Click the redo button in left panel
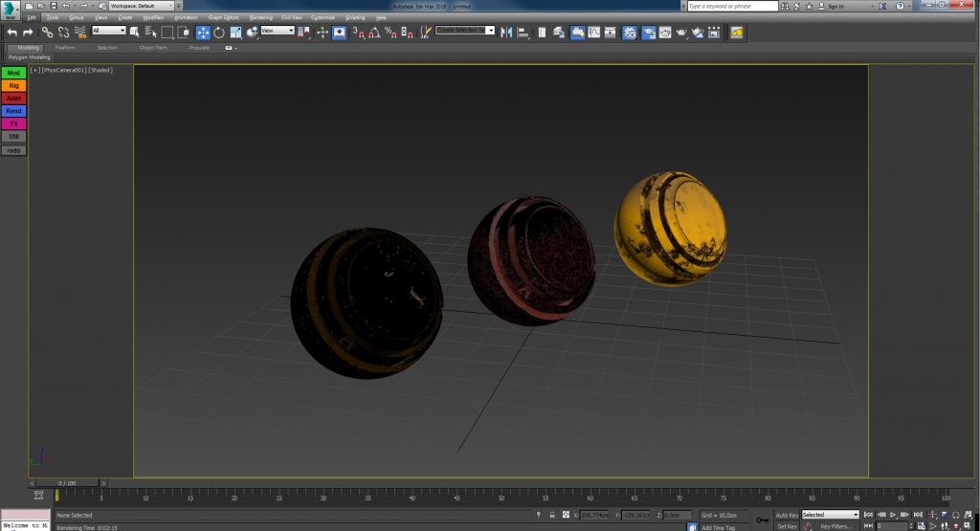980x531 pixels. point(13,150)
